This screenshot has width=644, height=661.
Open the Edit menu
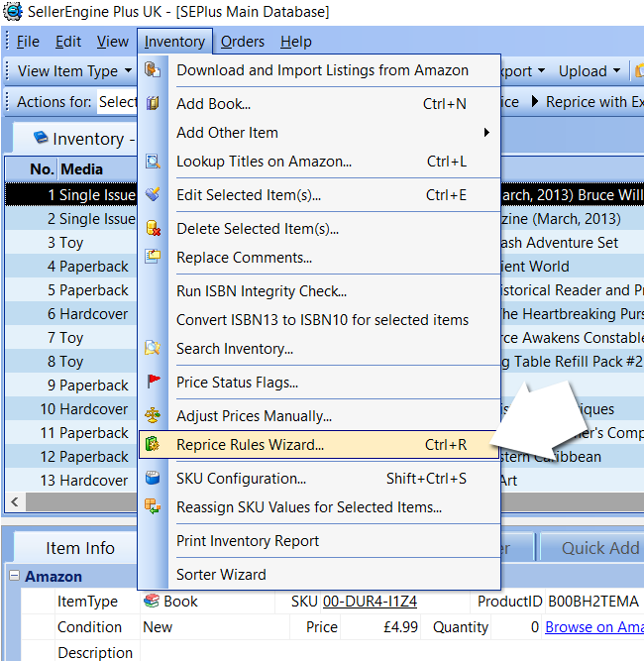(x=68, y=42)
